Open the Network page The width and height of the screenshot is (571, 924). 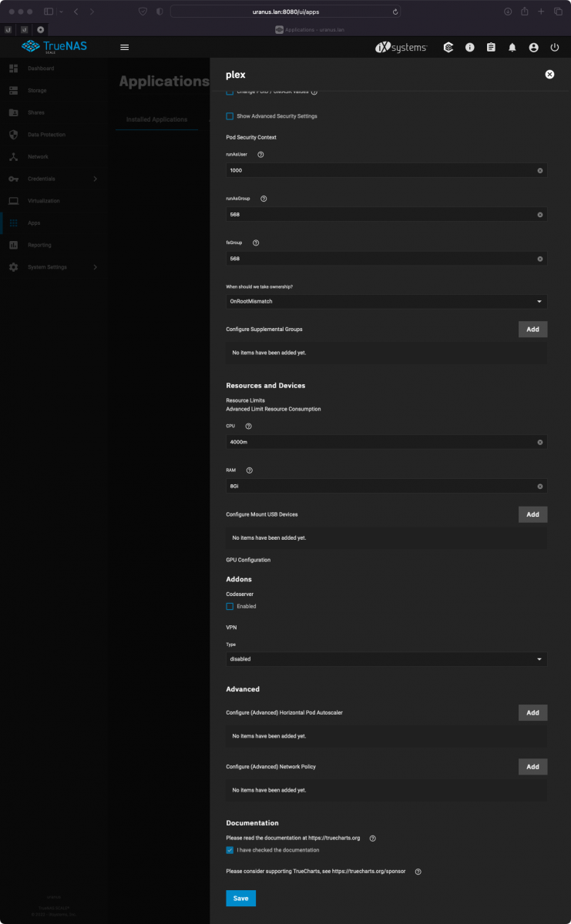(38, 156)
